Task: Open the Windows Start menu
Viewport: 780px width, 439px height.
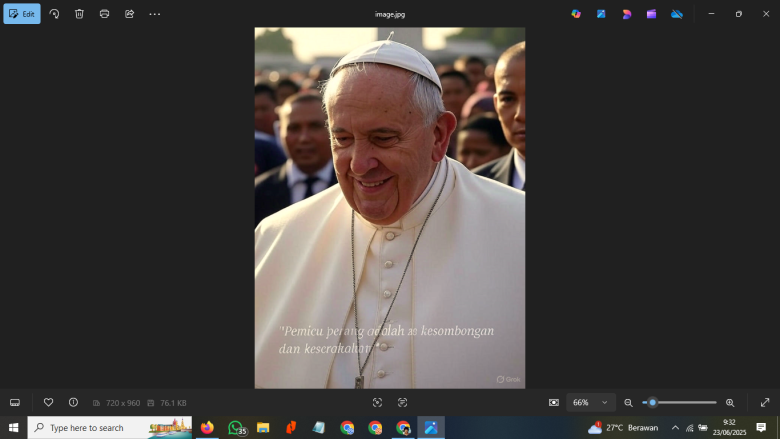Action: [x=13, y=428]
